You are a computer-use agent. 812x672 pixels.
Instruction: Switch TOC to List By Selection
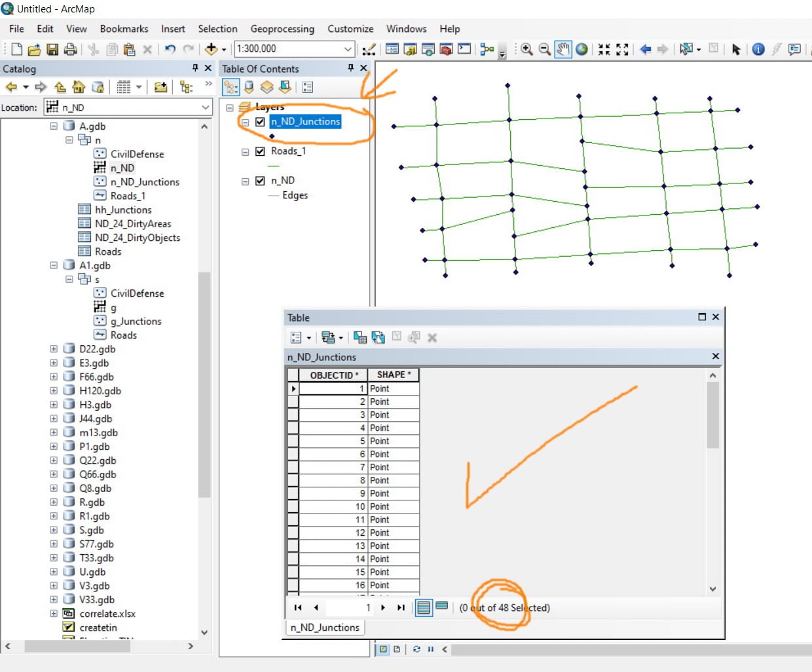pos(285,87)
